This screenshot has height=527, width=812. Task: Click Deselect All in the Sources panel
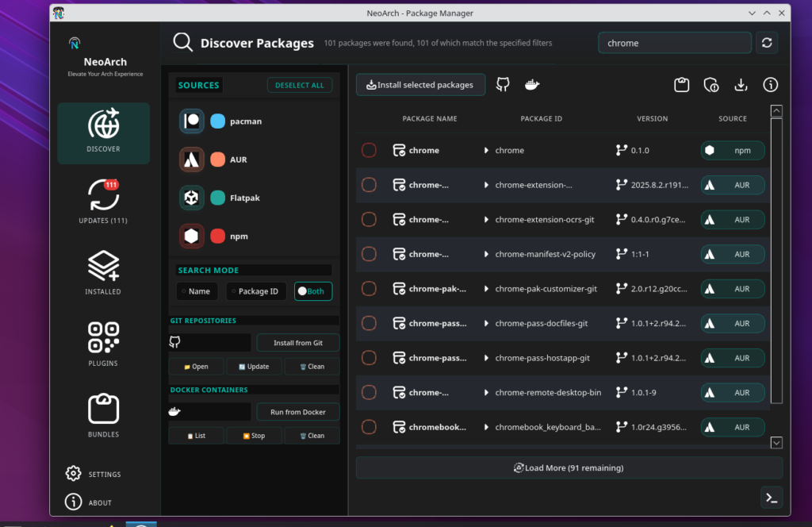300,85
